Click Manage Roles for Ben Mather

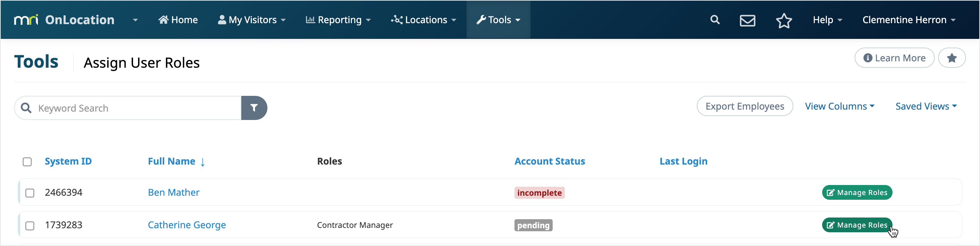857,192
